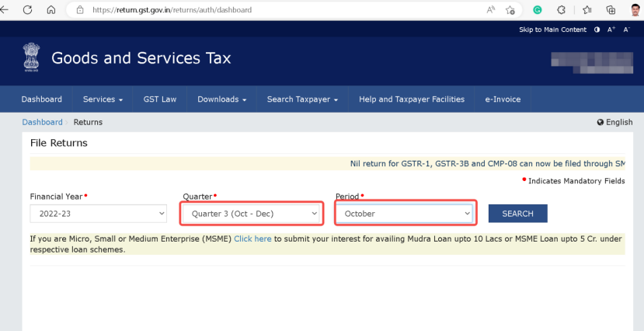Select the English language option
The height and width of the screenshot is (331, 644).
[614, 122]
